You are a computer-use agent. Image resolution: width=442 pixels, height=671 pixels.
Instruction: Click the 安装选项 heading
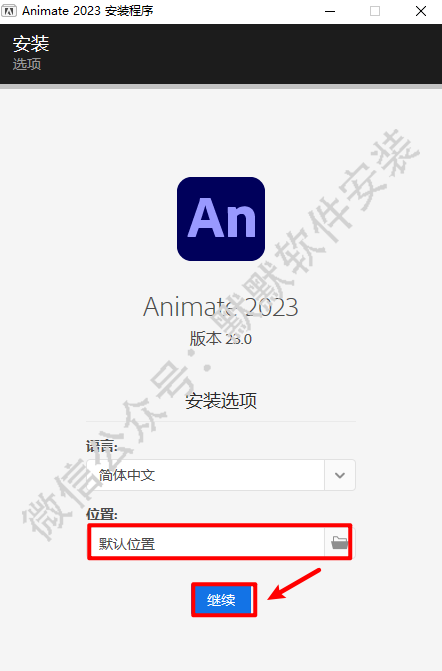(x=221, y=401)
